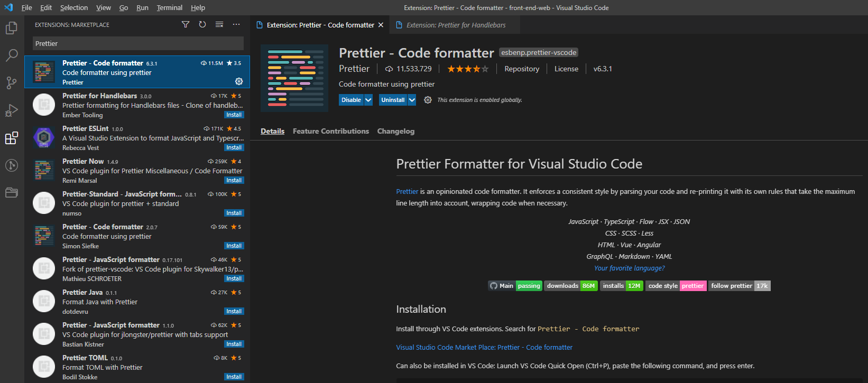
Task: Switch to Prettier for Handlebars editor tab
Action: [x=455, y=25]
